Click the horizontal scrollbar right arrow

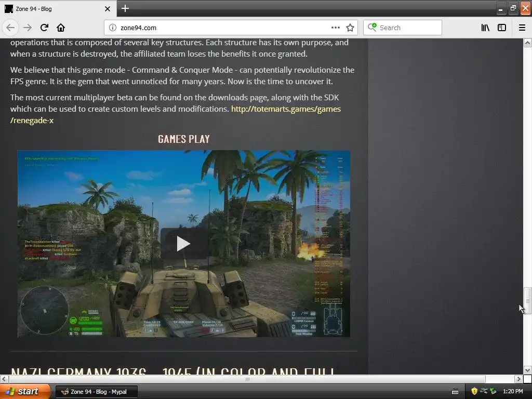(x=518, y=379)
